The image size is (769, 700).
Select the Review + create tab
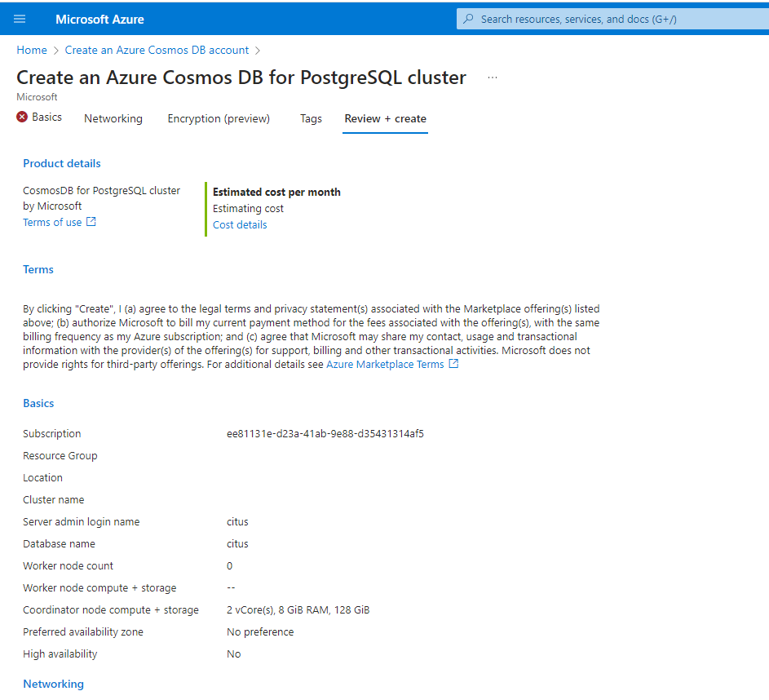point(385,118)
